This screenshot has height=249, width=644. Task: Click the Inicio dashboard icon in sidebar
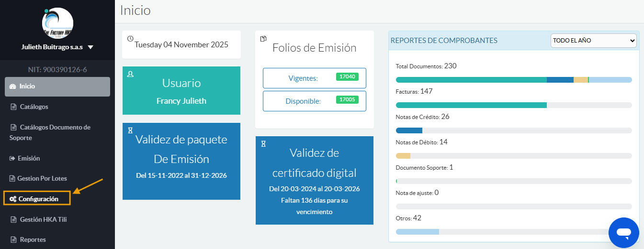(x=13, y=87)
